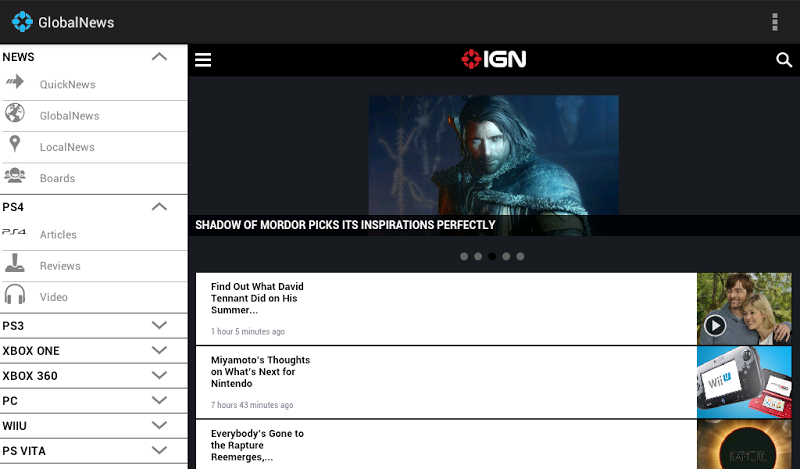Click the joystick icon beside Reviews
800x469 pixels.
tap(15, 263)
